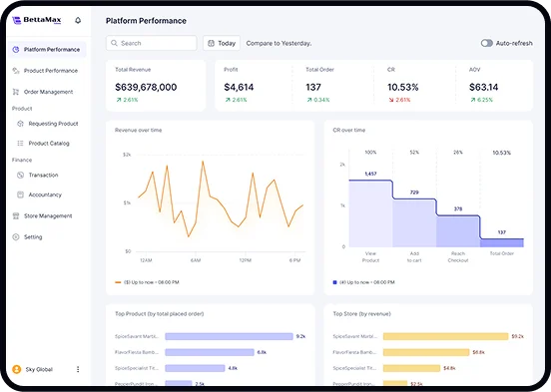Click the Order Management cart icon
The width and height of the screenshot is (551, 392).
pos(16,92)
